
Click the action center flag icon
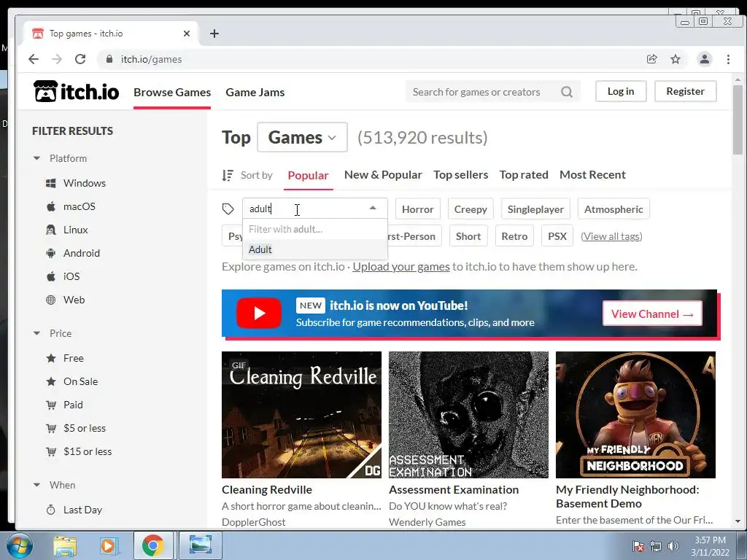coord(638,546)
